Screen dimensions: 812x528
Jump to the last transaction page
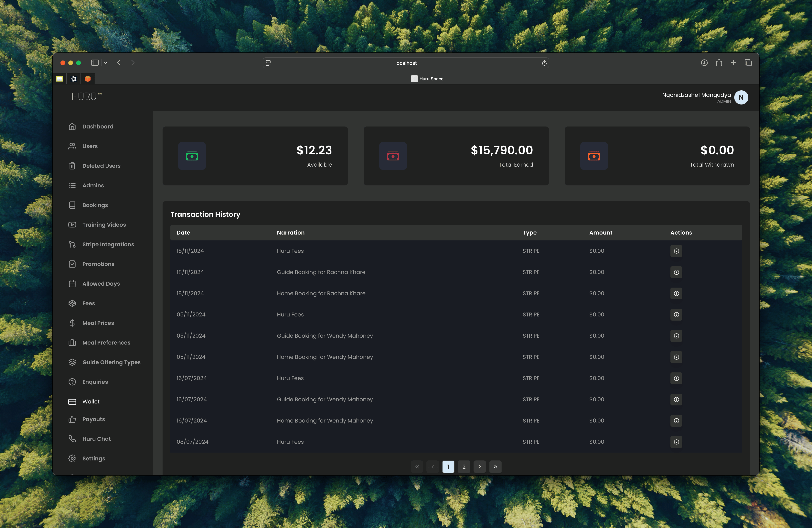(495, 467)
